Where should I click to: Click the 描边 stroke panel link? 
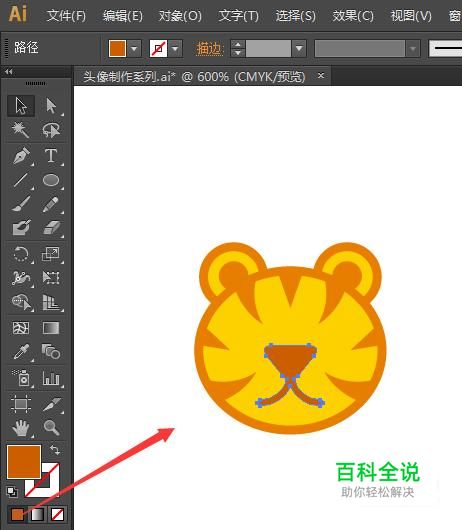(x=209, y=49)
